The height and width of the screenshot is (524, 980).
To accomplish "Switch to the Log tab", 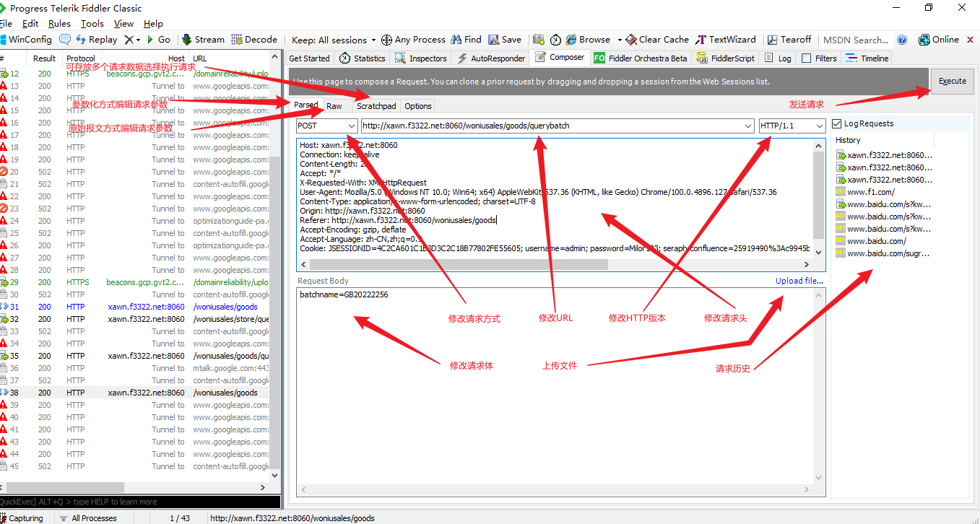I will [778, 58].
